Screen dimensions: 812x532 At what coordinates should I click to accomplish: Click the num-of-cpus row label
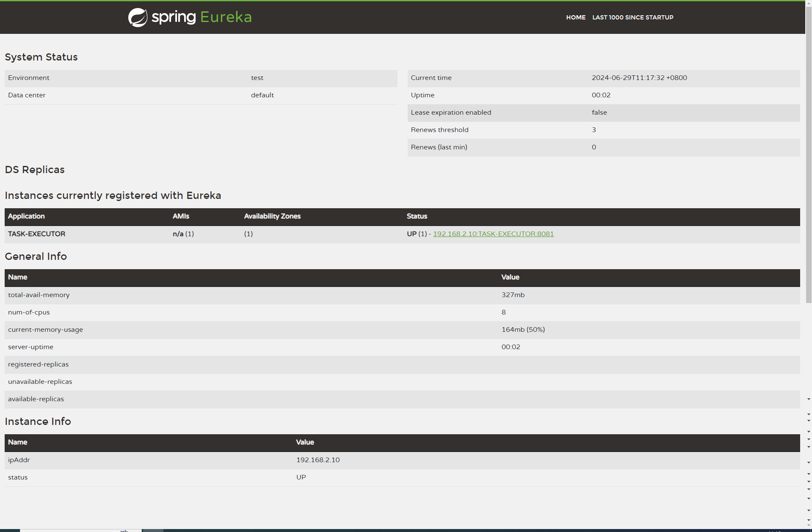point(29,312)
